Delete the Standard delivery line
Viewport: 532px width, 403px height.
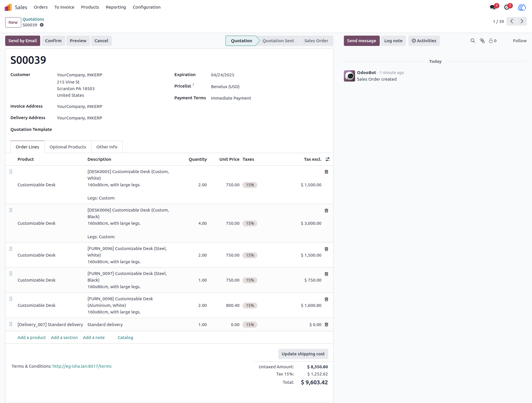point(326,325)
